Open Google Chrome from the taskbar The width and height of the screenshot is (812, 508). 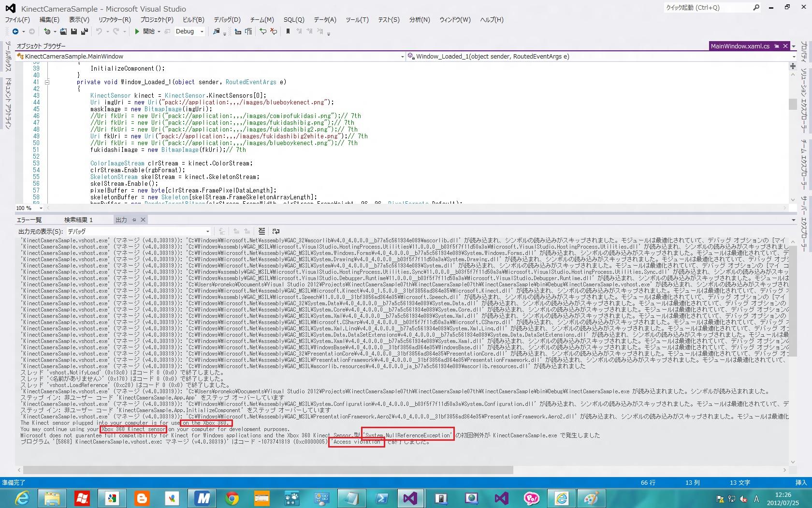pyautogui.click(x=232, y=498)
